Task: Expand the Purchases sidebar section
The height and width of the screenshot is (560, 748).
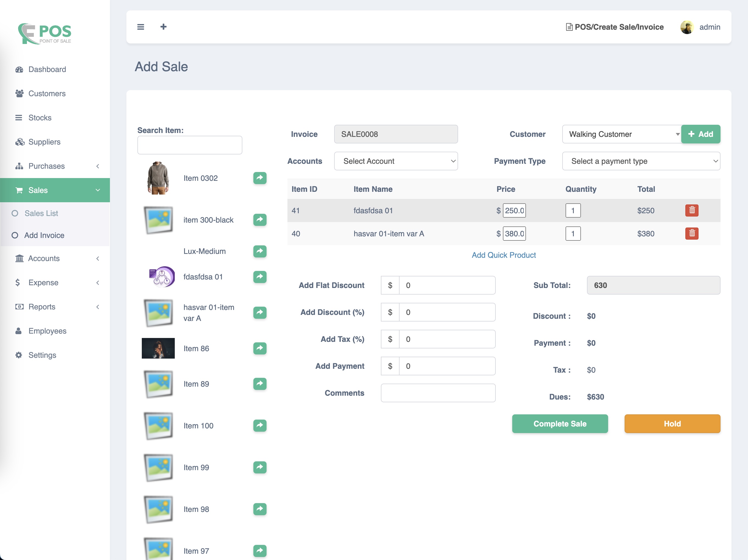Action: tap(47, 166)
